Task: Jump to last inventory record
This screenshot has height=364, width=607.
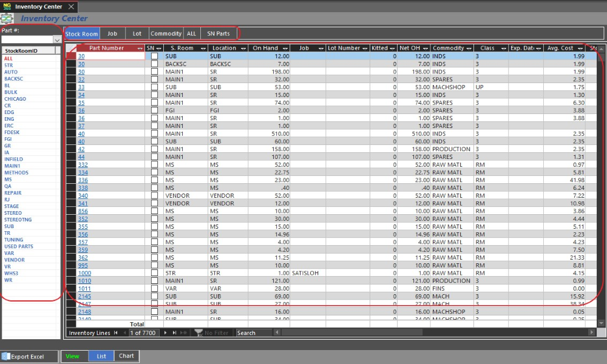Action: click(x=174, y=332)
